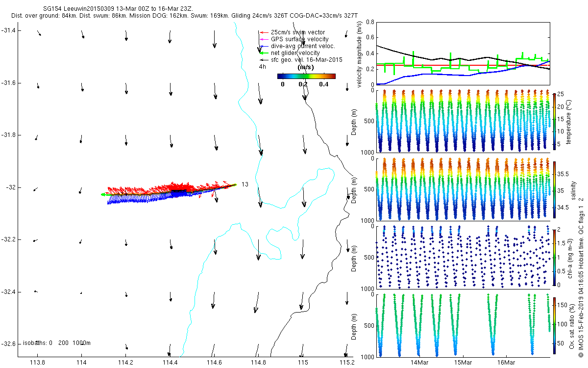
Task: Click the '16Mar' date tick
Action: [x=506, y=362]
